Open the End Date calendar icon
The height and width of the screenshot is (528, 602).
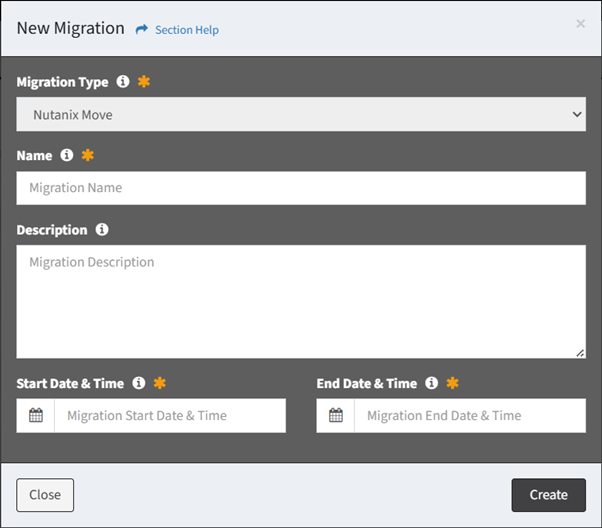point(336,416)
